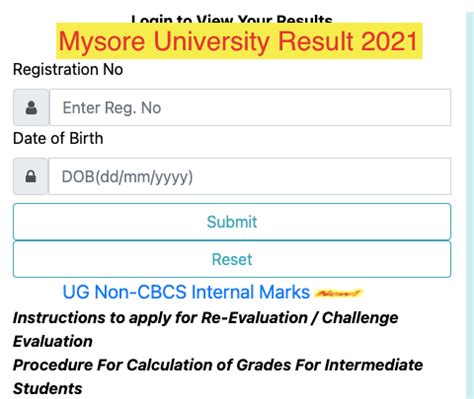474x399 pixels.
Task: Click the Login to View Your Results heading
Action: (x=232, y=19)
